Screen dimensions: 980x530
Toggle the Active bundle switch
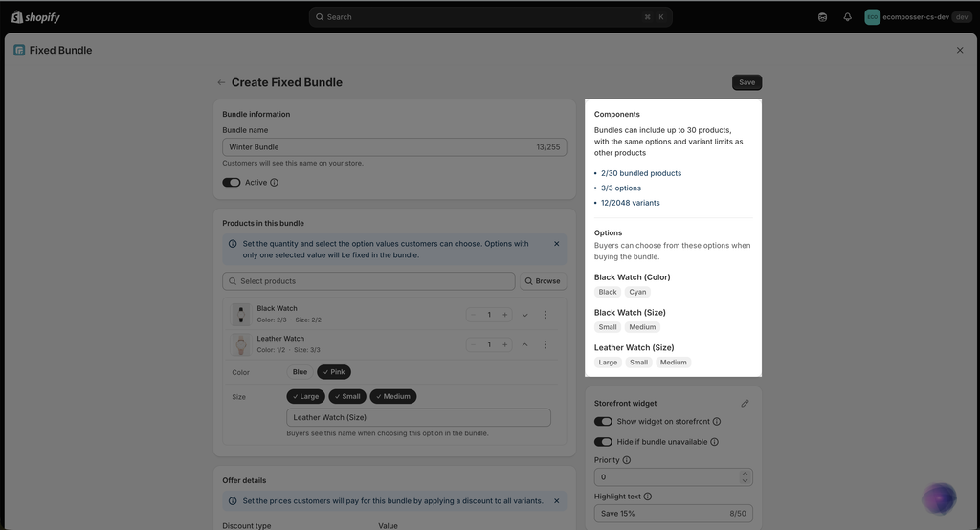pyautogui.click(x=232, y=183)
